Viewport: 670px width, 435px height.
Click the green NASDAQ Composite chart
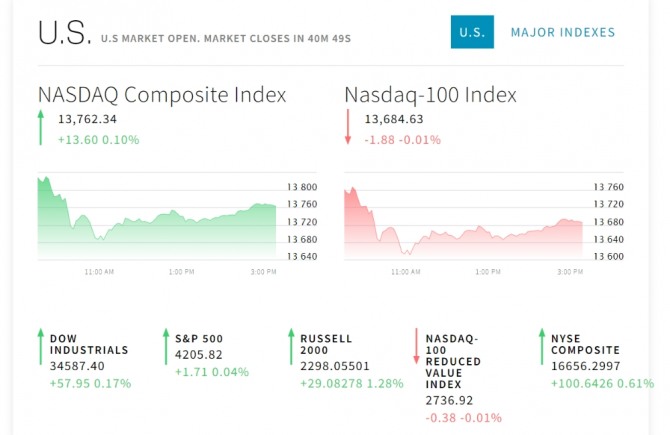click(x=158, y=222)
